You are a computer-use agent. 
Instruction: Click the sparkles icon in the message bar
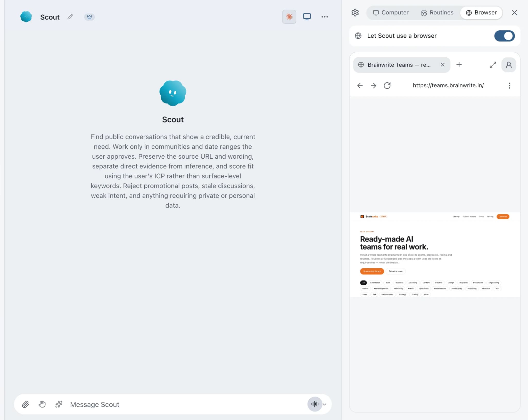point(59,404)
